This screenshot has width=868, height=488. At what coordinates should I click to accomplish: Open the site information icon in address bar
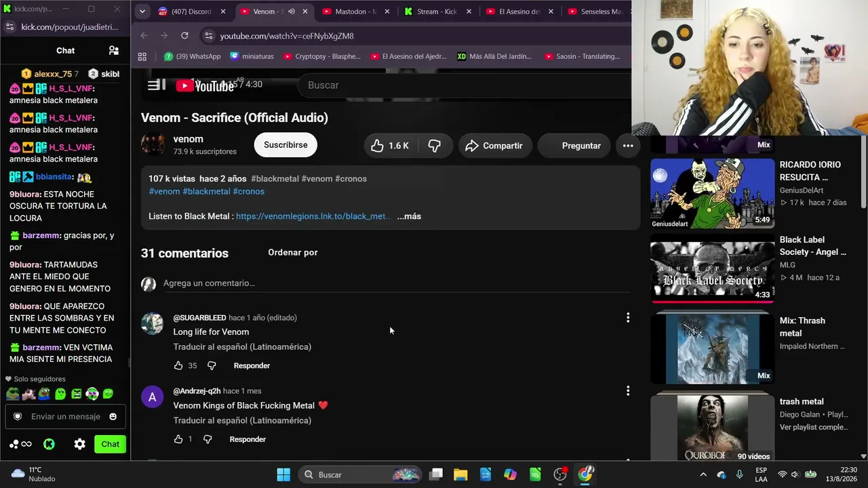(209, 36)
